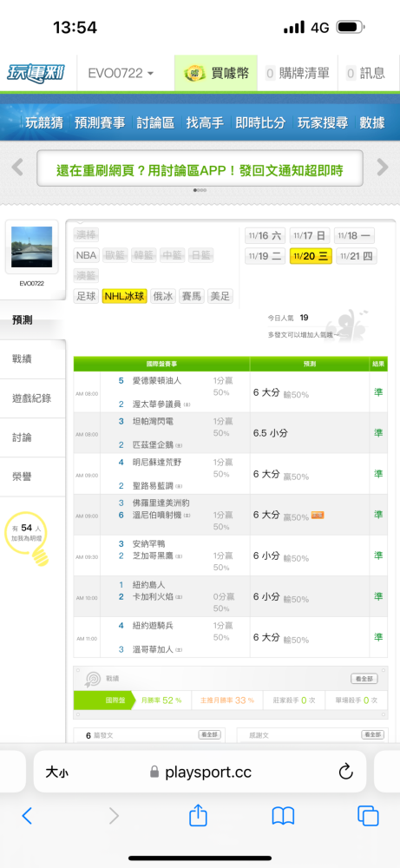Select the NBA league filter

pos(86,255)
